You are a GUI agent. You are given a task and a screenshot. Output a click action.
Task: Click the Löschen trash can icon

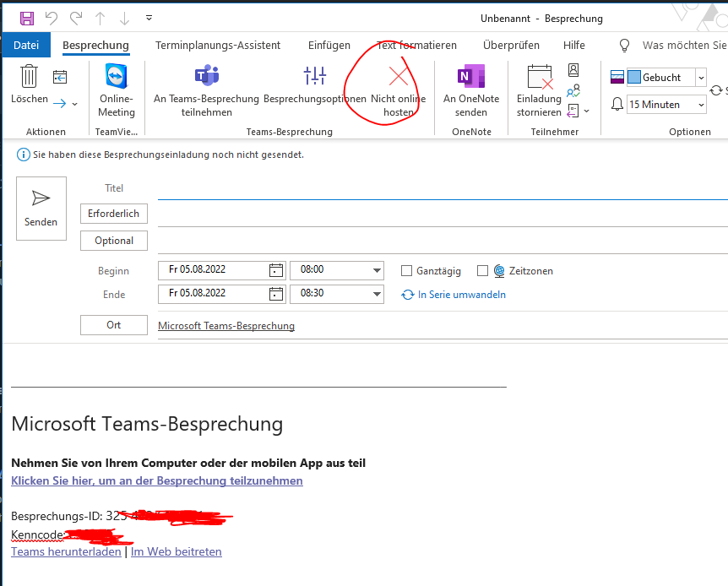click(29, 76)
